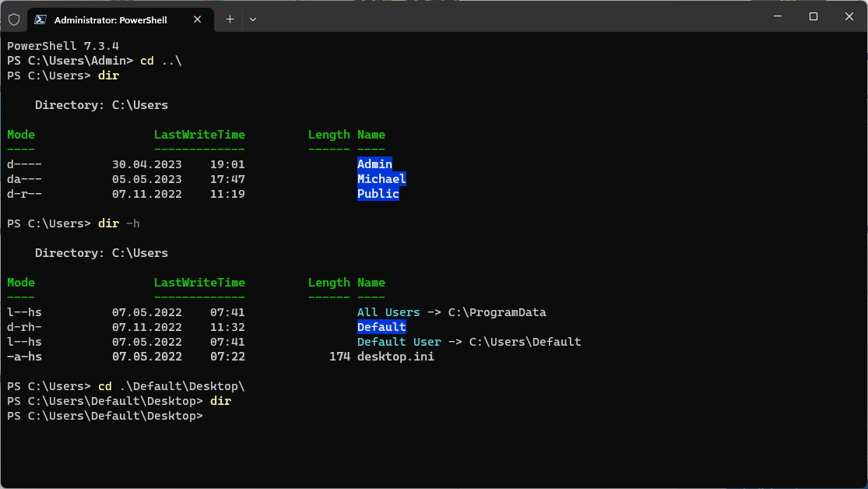Viewport: 868px width, 489px height.
Task: Open the new-tab profile dropdown chevron
Action: pyautogui.click(x=253, y=19)
